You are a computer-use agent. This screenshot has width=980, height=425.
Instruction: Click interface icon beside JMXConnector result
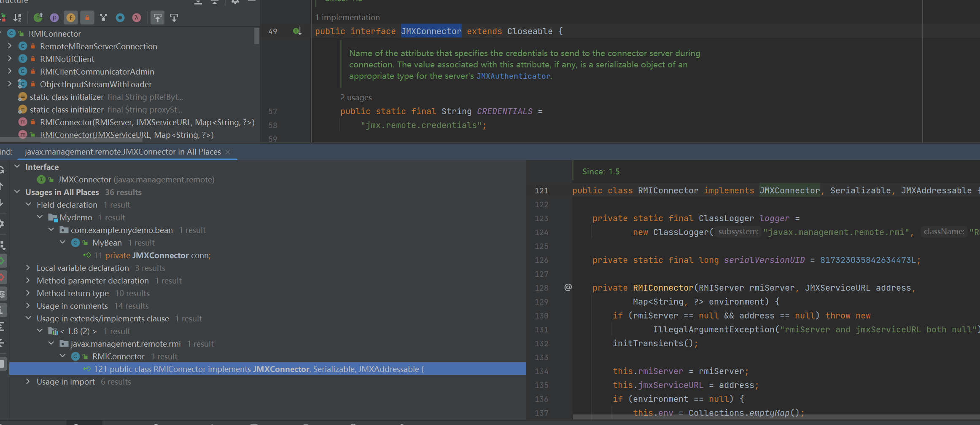(x=41, y=179)
